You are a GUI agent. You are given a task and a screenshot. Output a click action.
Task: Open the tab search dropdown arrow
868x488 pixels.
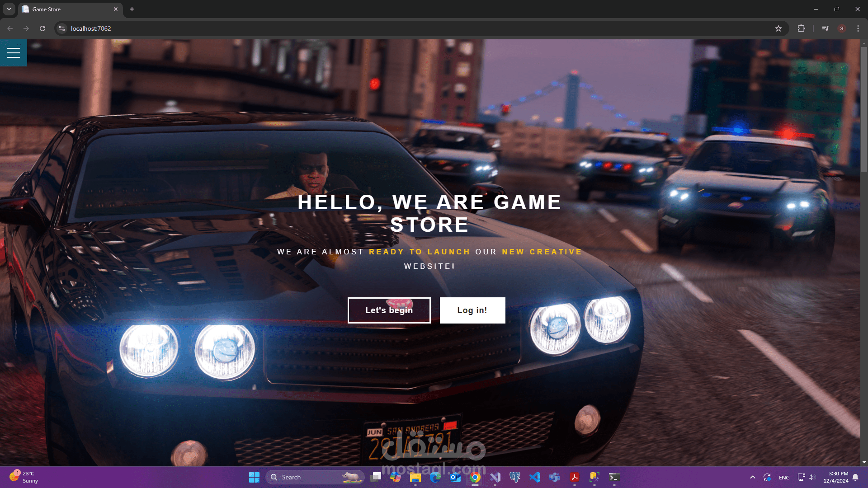pyautogui.click(x=9, y=9)
